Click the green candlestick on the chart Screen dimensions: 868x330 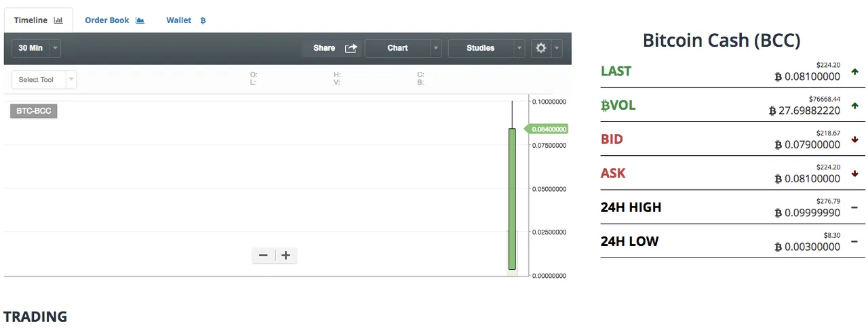point(512,199)
